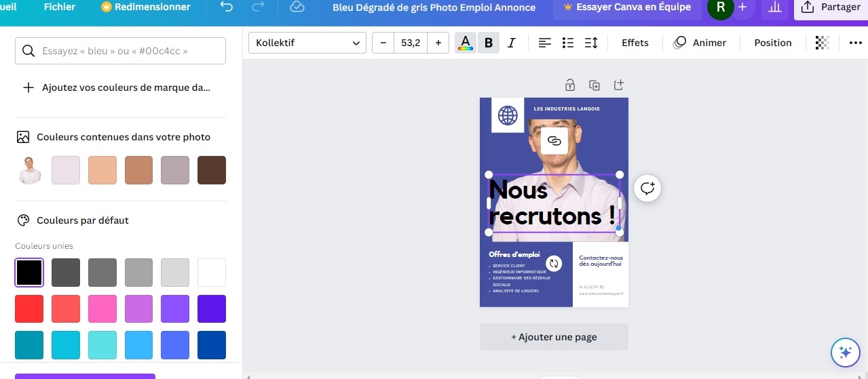Increase the font size with plus
This screenshot has width=868, height=379.
click(x=438, y=43)
